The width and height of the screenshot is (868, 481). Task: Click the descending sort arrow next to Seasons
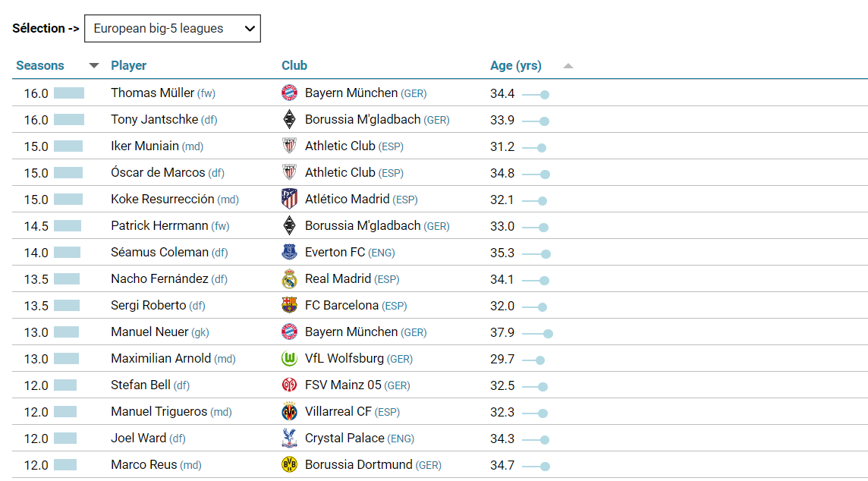click(x=94, y=66)
